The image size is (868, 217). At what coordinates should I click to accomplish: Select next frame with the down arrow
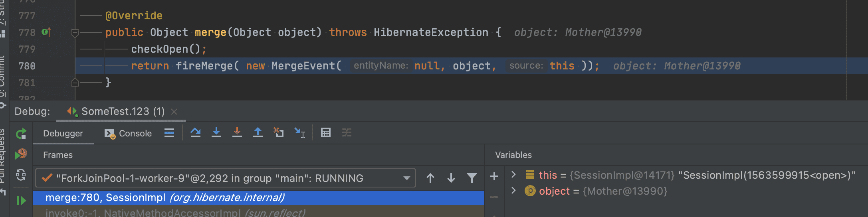coord(451,178)
